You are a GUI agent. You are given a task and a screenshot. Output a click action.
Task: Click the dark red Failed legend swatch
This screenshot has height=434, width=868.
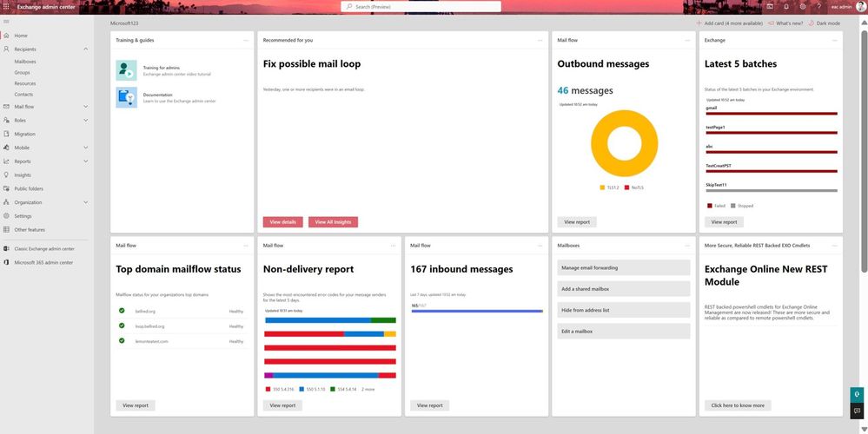click(x=710, y=206)
